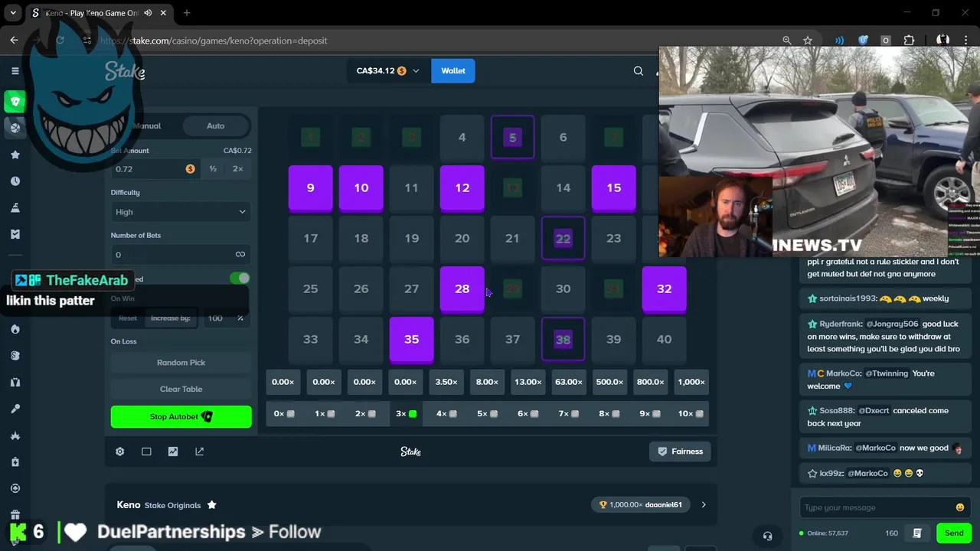Toggle the 10× hits indicator
980x551 pixels.
coord(691,414)
